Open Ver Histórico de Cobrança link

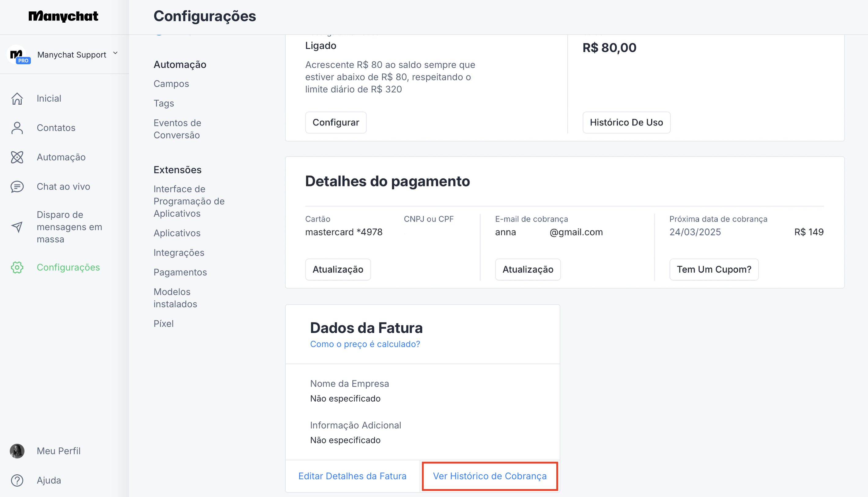(x=489, y=476)
